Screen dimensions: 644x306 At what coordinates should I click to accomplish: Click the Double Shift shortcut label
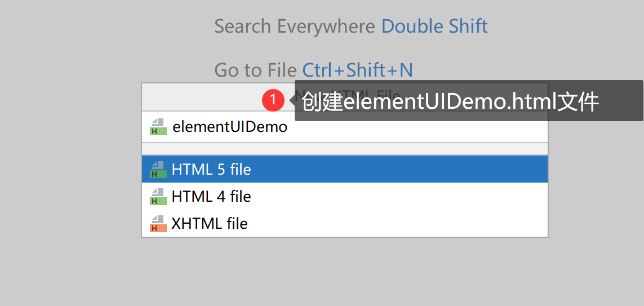pyautogui.click(x=434, y=26)
